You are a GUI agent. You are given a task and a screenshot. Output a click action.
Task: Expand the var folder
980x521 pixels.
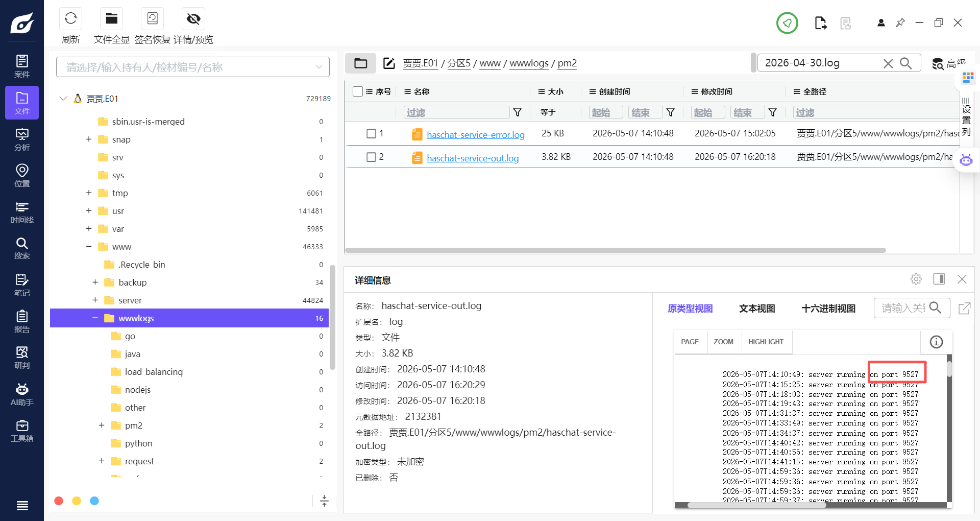(89, 229)
